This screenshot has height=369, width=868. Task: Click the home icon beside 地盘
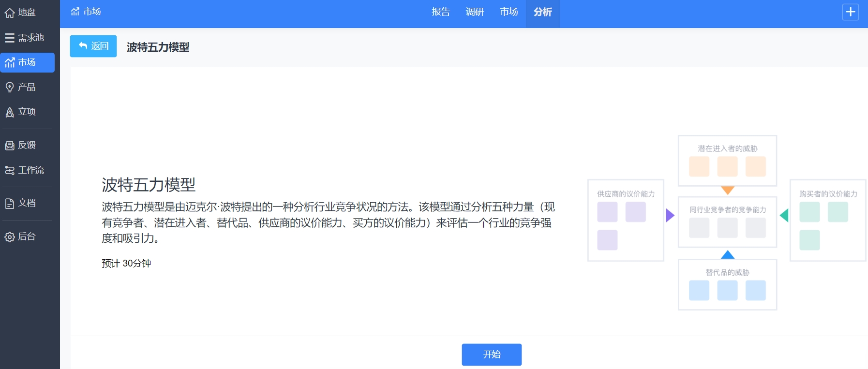(10, 13)
